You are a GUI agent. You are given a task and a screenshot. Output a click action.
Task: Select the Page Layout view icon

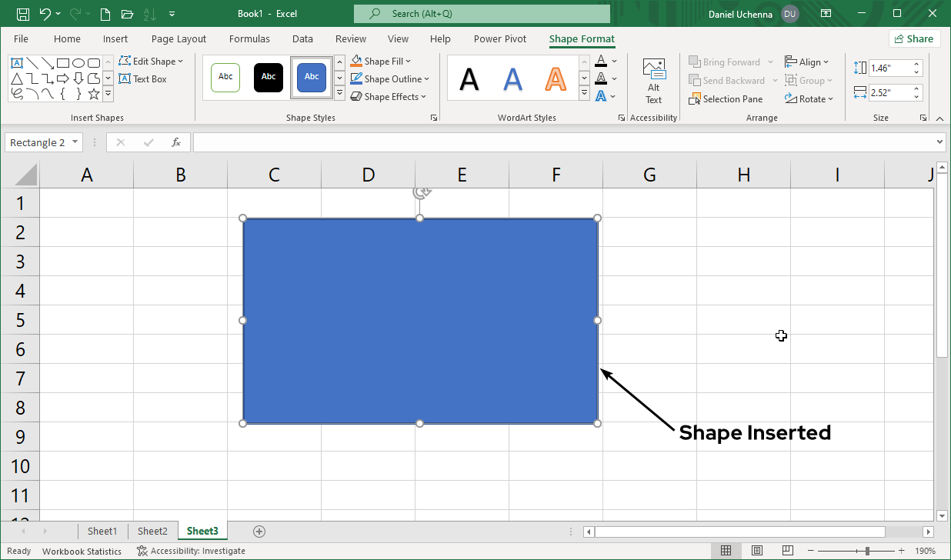pos(756,551)
